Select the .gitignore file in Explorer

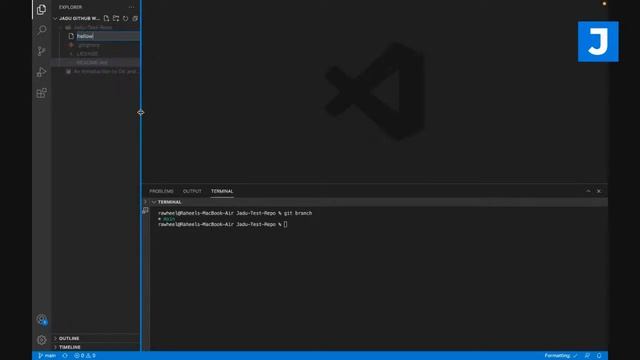pos(96,45)
